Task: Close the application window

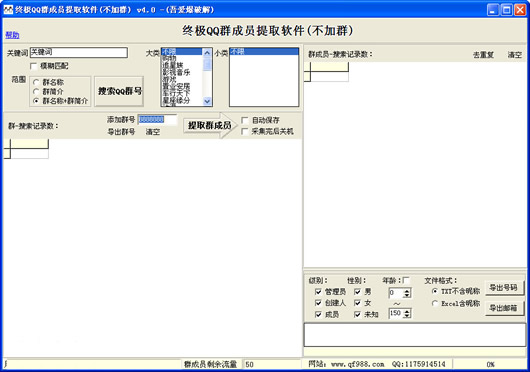Action: click(x=520, y=10)
